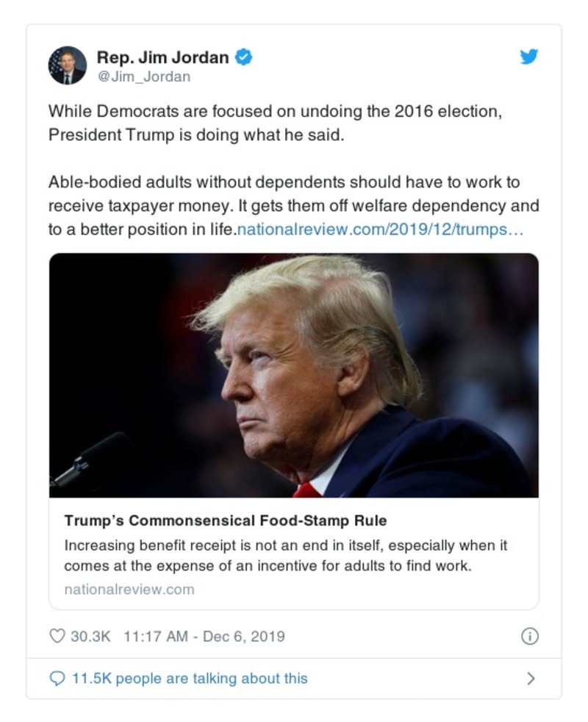Click the Trump photo in the article card

(293, 377)
